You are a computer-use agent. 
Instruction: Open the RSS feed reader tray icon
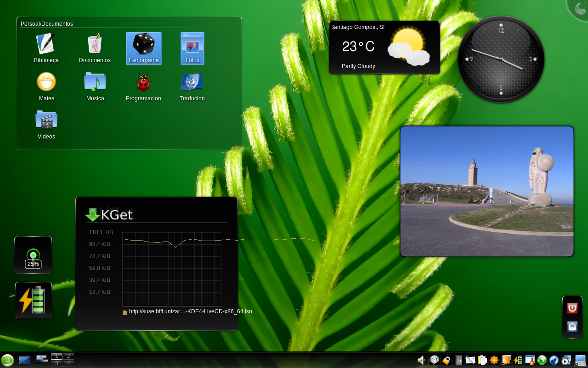tap(506, 360)
